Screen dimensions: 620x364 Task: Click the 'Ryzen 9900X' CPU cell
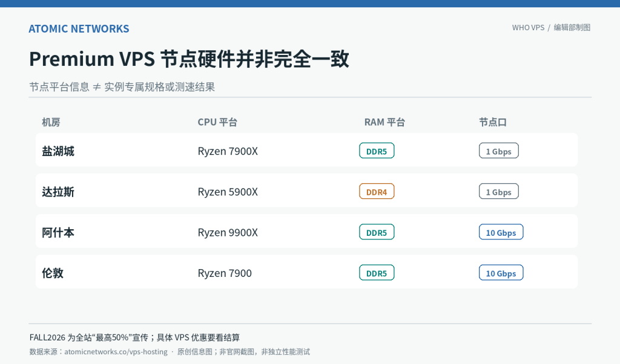(228, 233)
